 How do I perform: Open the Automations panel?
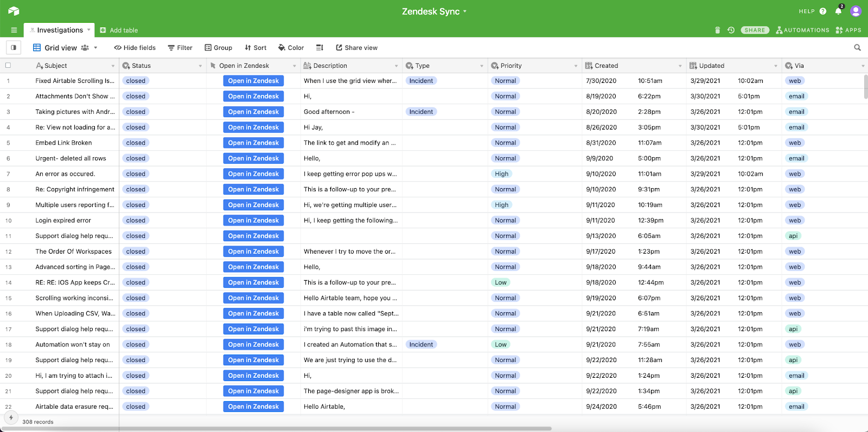pos(802,30)
